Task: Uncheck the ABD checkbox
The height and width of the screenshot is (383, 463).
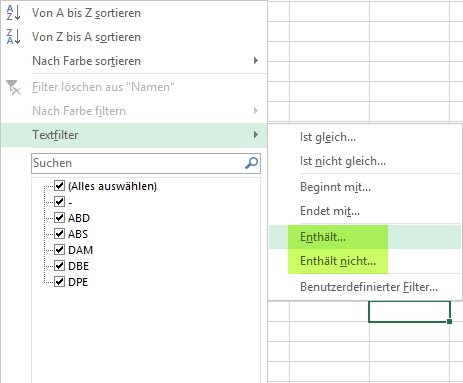Action: pyautogui.click(x=60, y=217)
